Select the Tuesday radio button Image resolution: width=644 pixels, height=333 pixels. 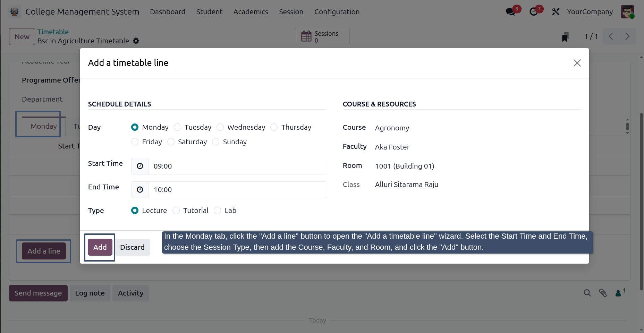(177, 127)
